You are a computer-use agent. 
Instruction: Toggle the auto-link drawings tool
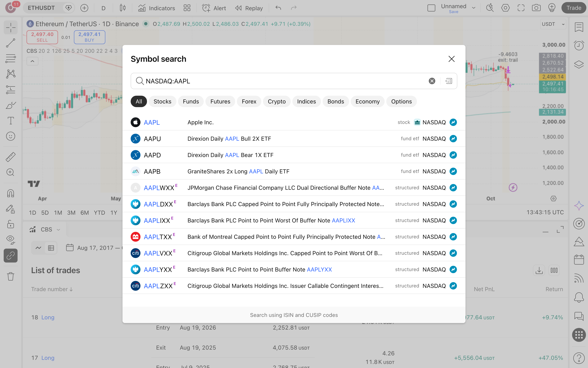[10, 256]
